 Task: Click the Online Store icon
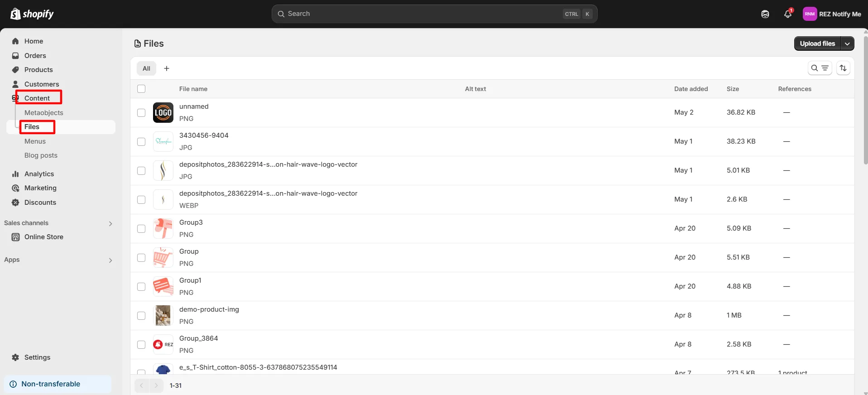(15, 237)
